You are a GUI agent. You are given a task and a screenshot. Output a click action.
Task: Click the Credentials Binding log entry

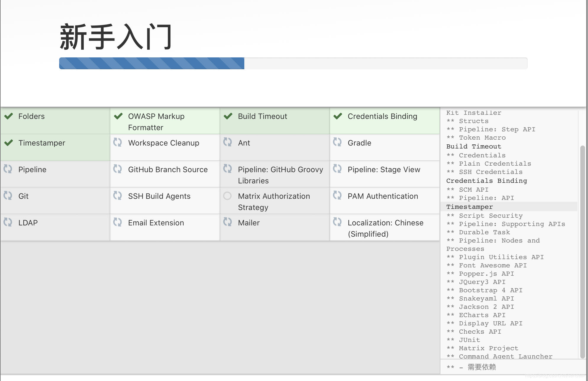[487, 181]
